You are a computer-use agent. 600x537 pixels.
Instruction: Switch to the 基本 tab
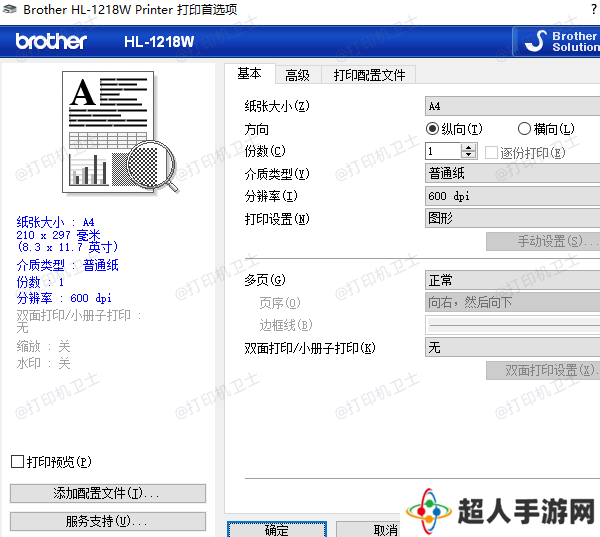[249, 73]
